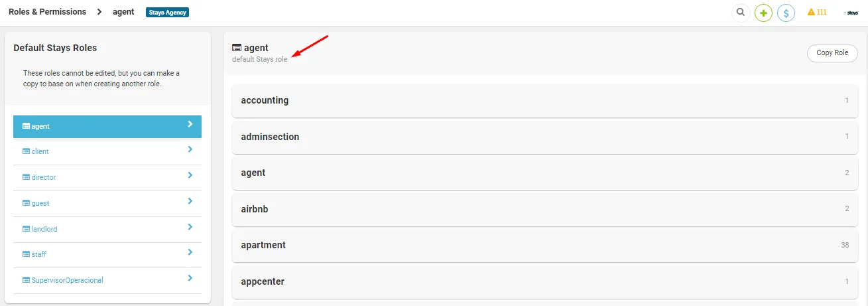
Task: Click the green plus add icon
Action: [x=763, y=13]
